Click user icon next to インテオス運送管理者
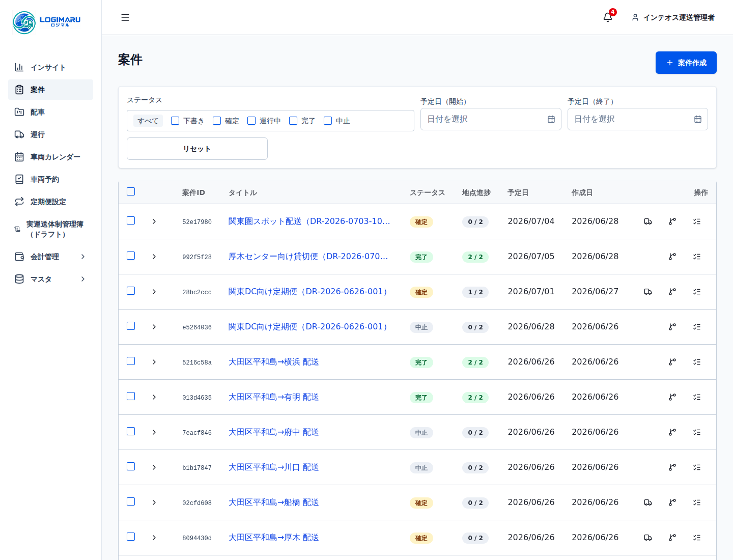Screen dimensions: 733x560 click(635, 17)
